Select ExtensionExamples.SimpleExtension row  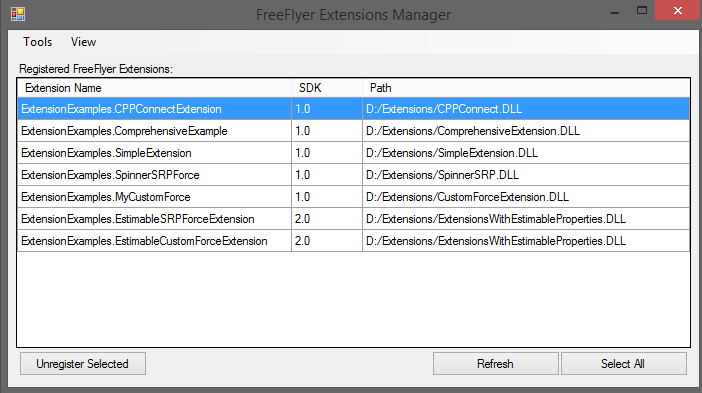[x=353, y=153]
